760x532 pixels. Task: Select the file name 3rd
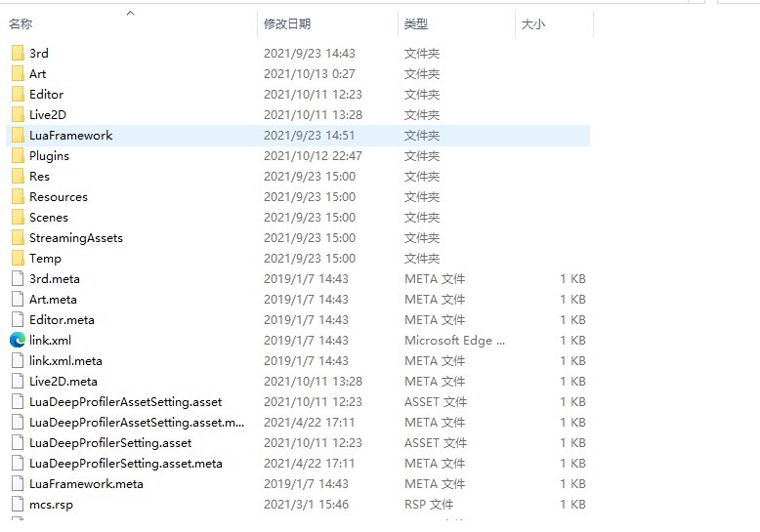click(39, 53)
